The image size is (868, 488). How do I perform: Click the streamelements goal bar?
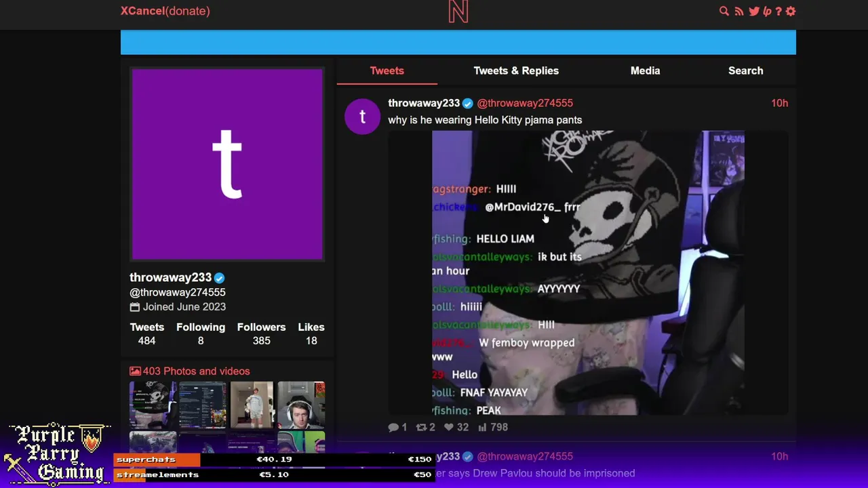point(273,474)
